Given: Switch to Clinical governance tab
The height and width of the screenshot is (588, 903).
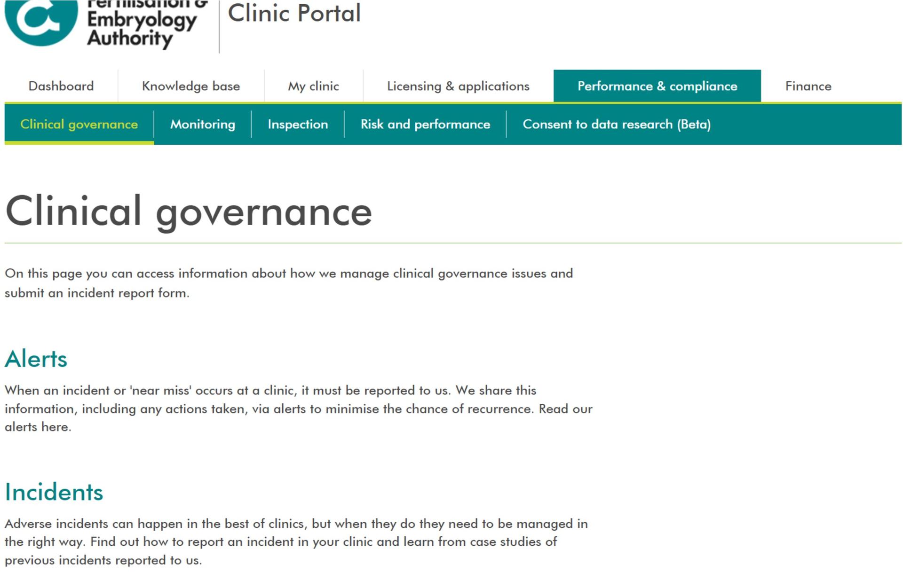Looking at the screenshot, I should point(79,125).
